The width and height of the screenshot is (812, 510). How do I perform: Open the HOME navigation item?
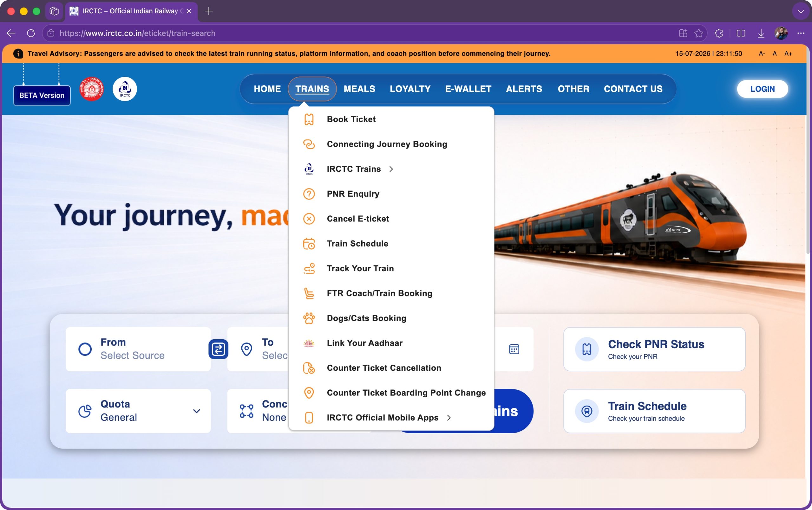click(267, 89)
